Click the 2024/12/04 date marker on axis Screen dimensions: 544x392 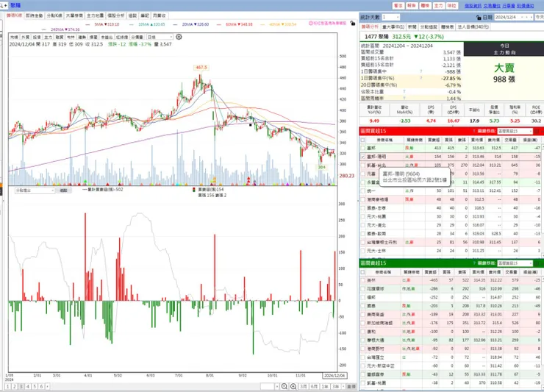334,376
